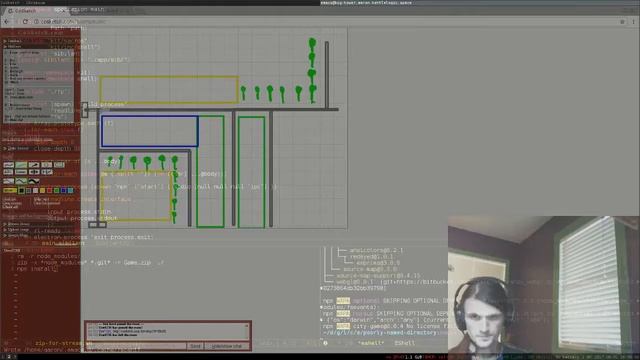Select the second tool icon in the second tool row
The width and height of the screenshot is (640, 360).
click(x=21, y=172)
